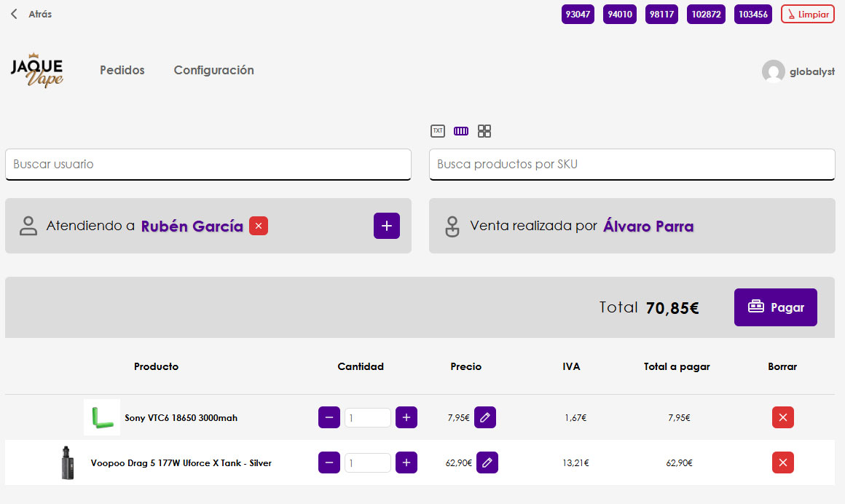The width and height of the screenshot is (845, 504).
Task: Add a new customer with the plus icon
Action: [386, 226]
